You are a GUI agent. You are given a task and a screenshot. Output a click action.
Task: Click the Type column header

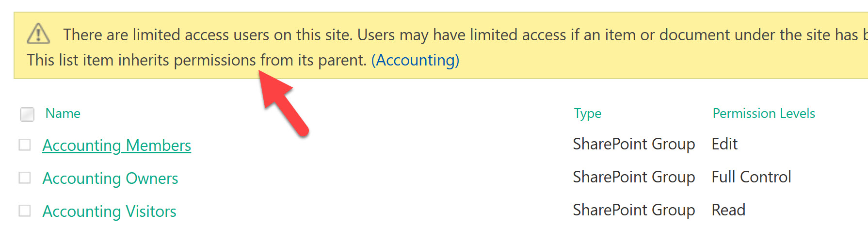(x=587, y=114)
